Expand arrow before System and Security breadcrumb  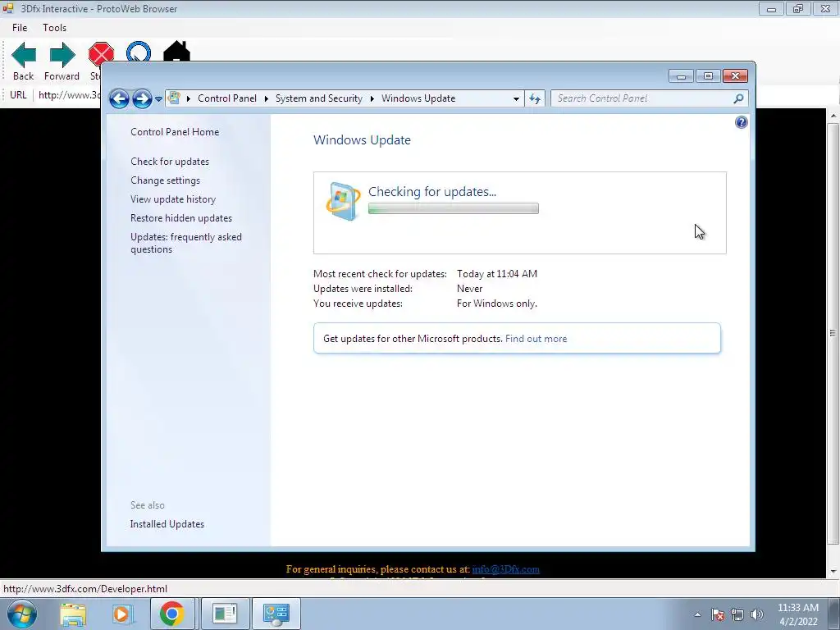pyautogui.click(x=267, y=98)
